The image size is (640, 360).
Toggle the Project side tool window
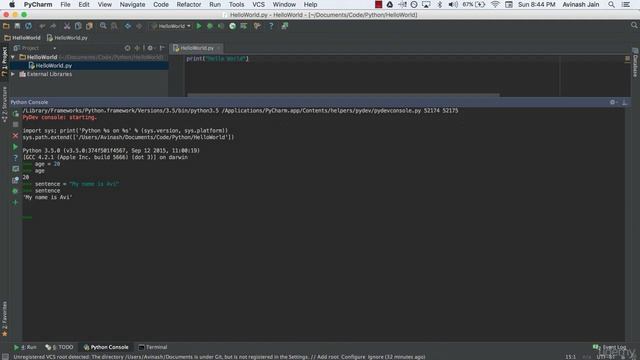click(x=4, y=61)
